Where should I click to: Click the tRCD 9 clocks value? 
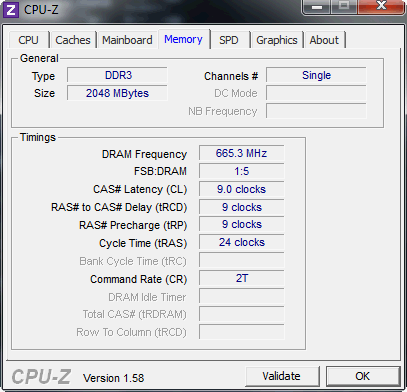point(242,207)
